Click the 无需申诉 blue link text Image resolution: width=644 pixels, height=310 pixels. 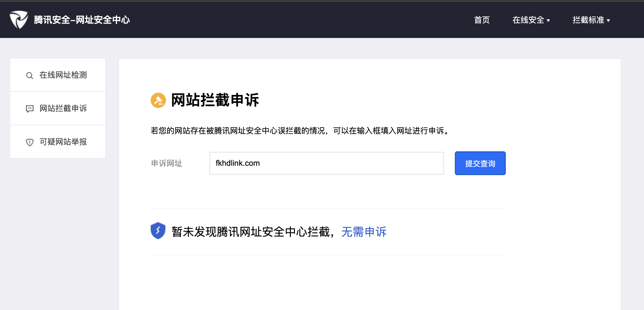(364, 232)
